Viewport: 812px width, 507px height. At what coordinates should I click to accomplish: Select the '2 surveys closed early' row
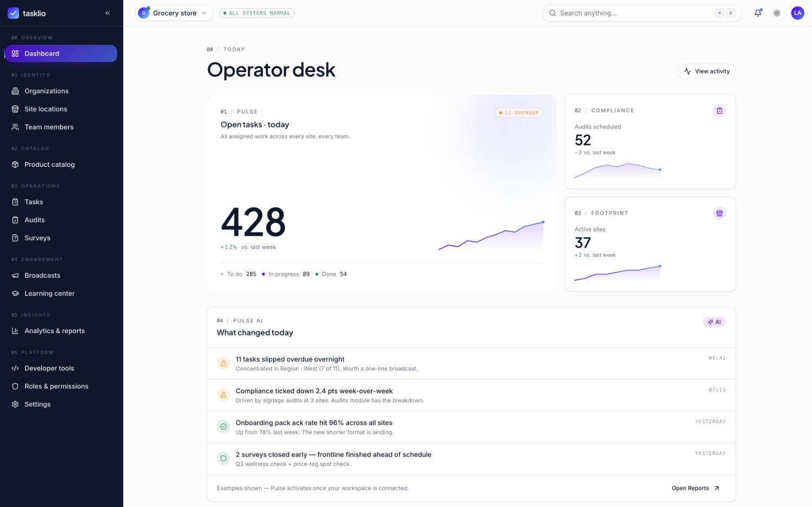471,459
